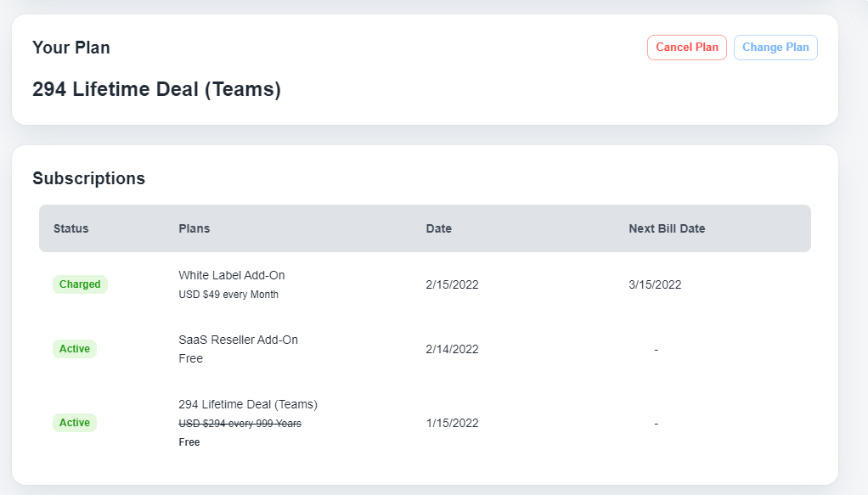Click the Next Bill Date column header
The width and height of the screenshot is (868, 495).
point(667,228)
